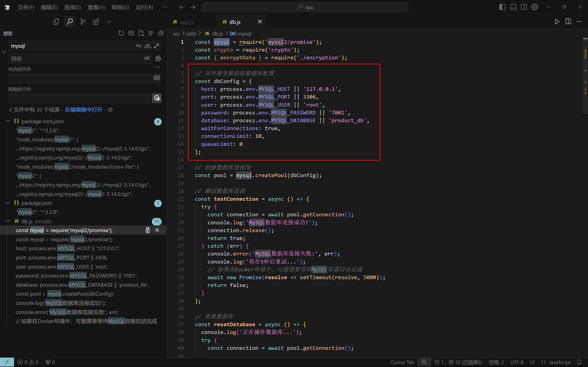This screenshot has height=367, width=588.
Task: Click 在编辑器中打开 link
Action: 83,110
